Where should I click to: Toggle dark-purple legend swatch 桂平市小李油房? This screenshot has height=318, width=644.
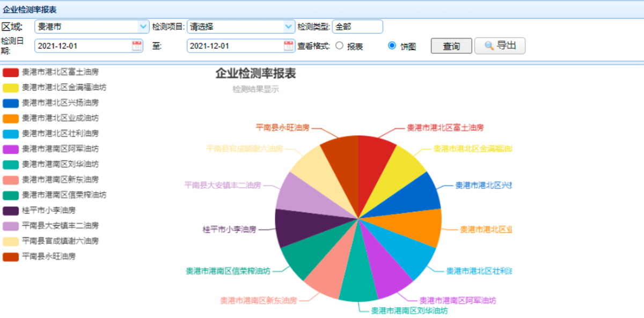tap(11, 211)
